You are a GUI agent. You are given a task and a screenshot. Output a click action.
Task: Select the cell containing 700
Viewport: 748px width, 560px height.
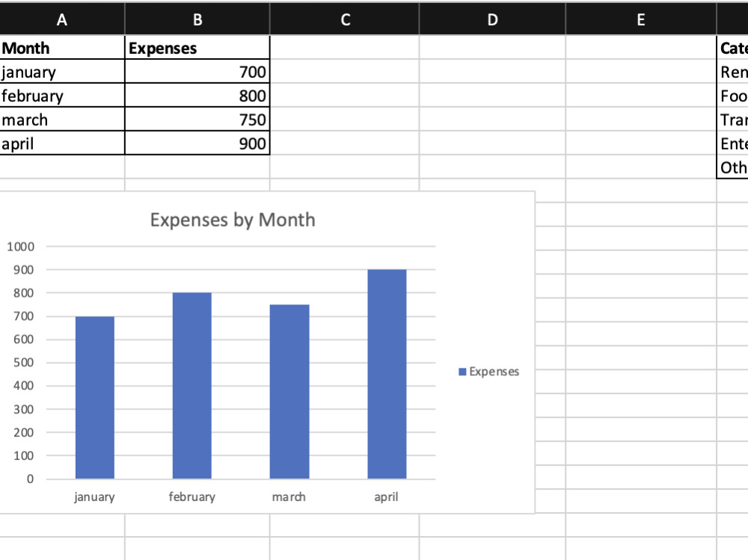(x=197, y=72)
